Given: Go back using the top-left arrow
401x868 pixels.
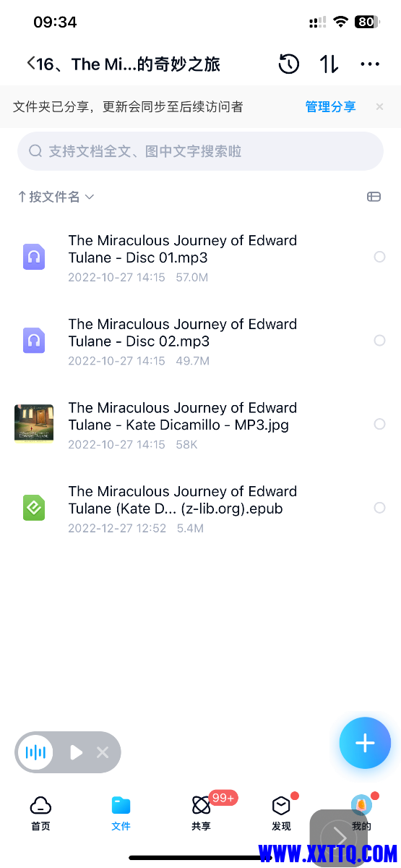Looking at the screenshot, I should click(30, 64).
